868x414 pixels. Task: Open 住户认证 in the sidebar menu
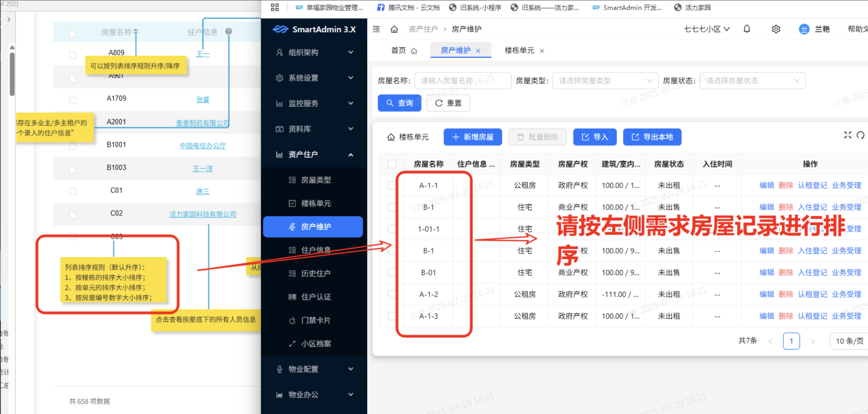coord(316,297)
